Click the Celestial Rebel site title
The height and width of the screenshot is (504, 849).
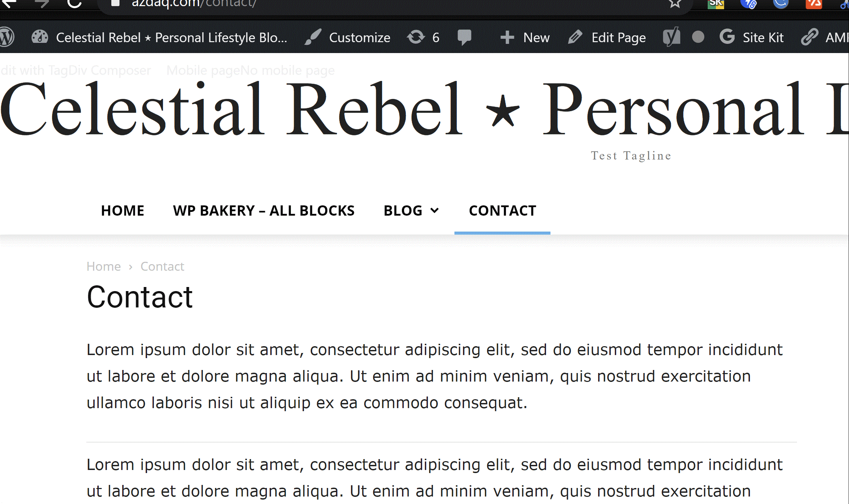point(422,109)
